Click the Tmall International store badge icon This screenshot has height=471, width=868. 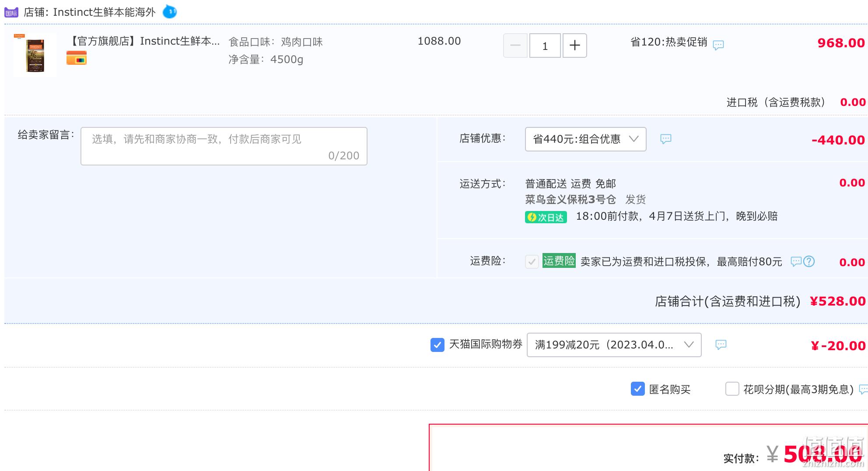click(x=11, y=12)
